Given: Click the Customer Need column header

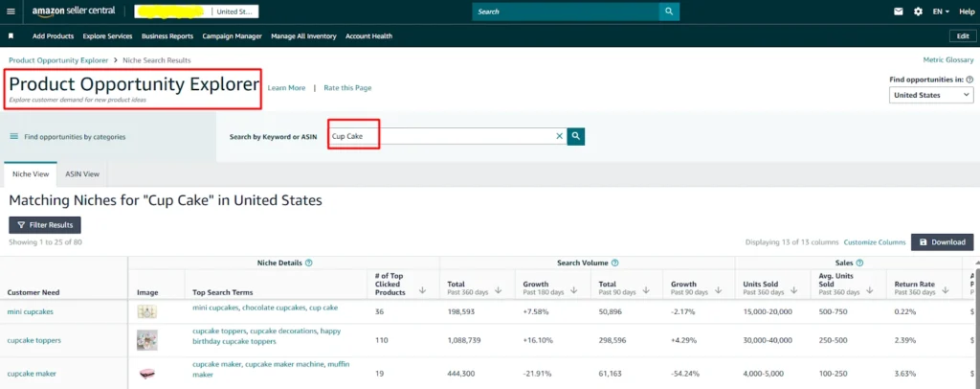Looking at the screenshot, I should click(33, 292).
